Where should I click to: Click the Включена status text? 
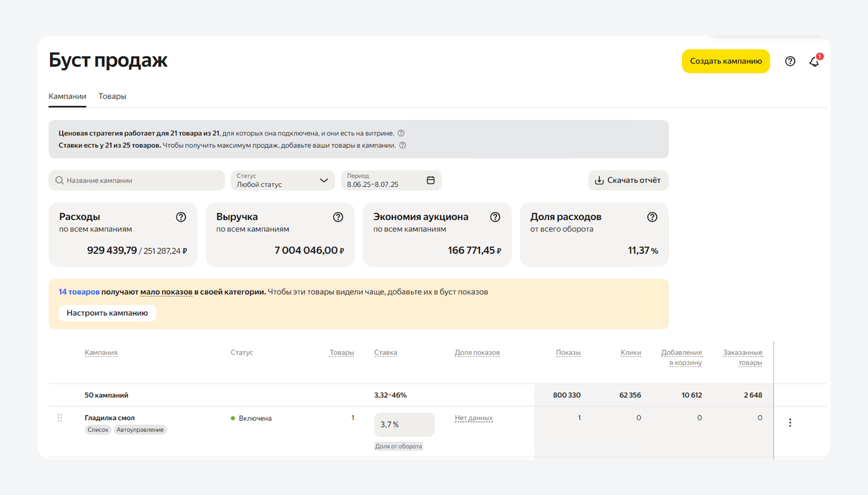tap(255, 418)
